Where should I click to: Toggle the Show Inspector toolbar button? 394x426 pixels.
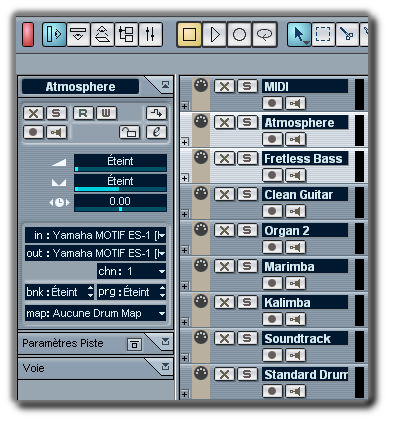[54, 34]
